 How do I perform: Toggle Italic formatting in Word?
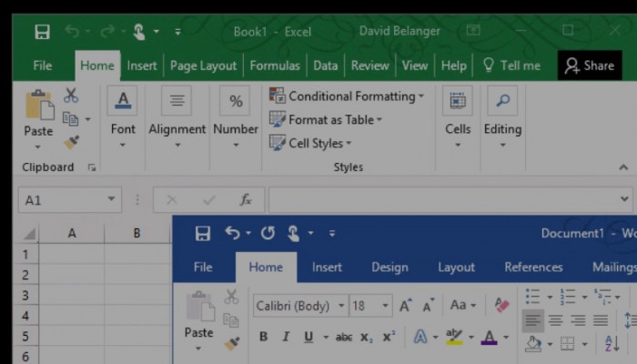click(286, 337)
